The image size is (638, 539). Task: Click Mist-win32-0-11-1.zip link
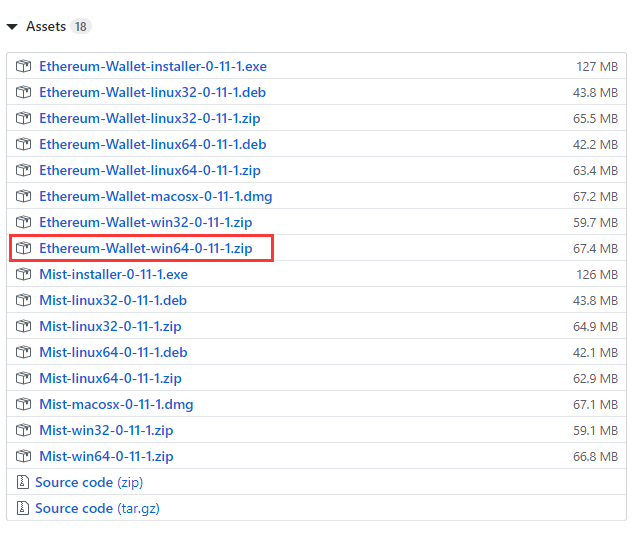pyautogui.click(x=106, y=430)
